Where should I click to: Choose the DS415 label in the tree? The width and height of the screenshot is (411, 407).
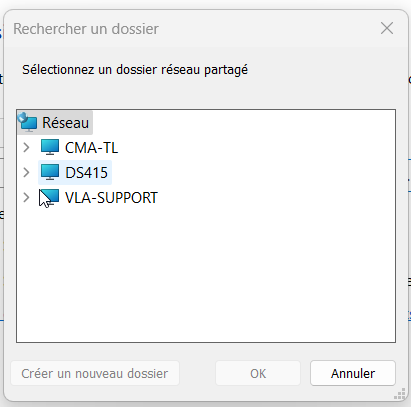pos(86,173)
